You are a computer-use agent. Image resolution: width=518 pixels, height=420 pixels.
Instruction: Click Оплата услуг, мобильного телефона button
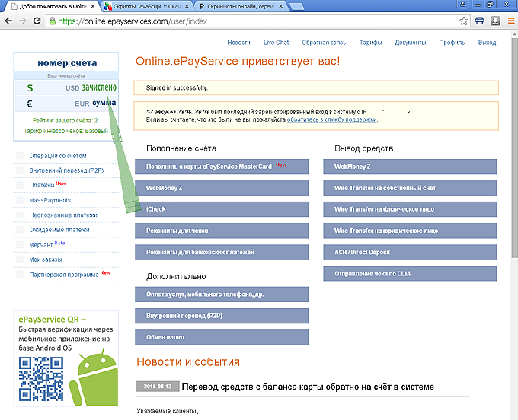222,294
